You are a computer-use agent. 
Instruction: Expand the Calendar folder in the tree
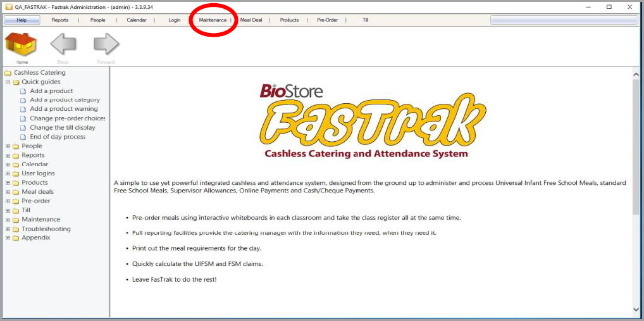pyautogui.click(x=8, y=165)
